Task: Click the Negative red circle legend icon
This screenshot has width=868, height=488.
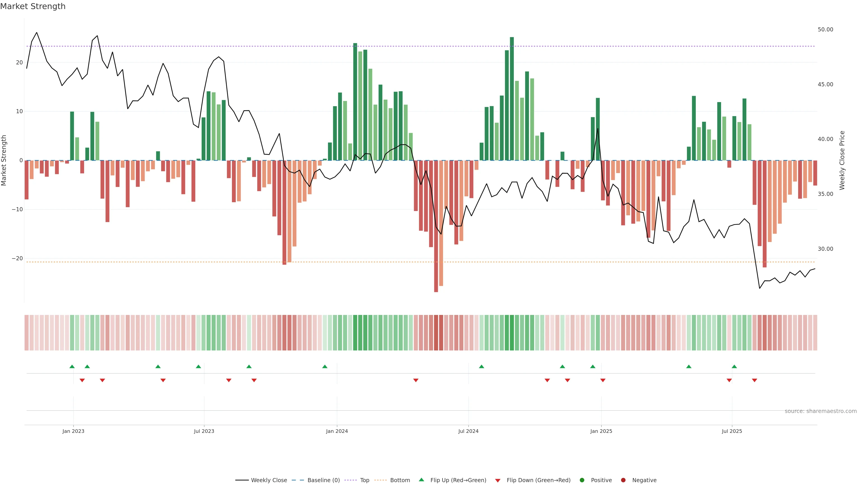Action: [x=623, y=480]
